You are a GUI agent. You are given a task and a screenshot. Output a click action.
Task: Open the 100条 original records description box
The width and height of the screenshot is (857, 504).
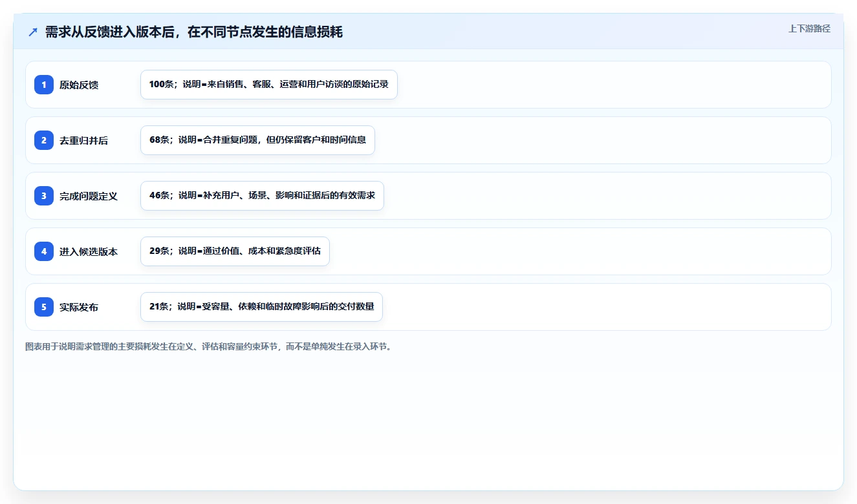(x=269, y=85)
